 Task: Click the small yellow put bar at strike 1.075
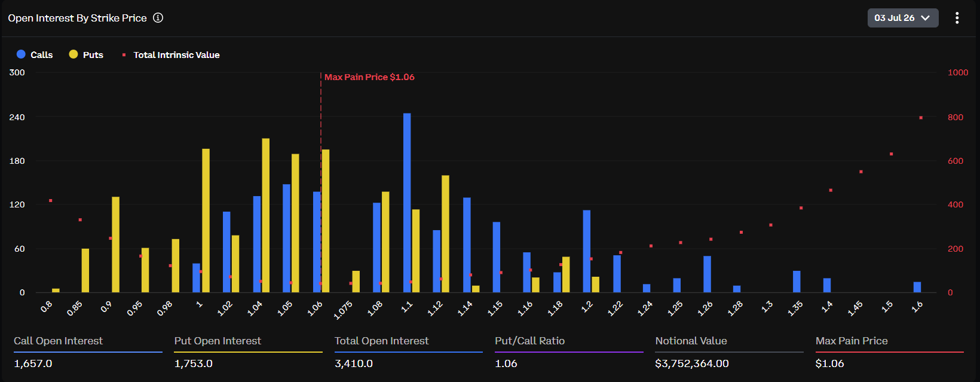tap(356, 282)
